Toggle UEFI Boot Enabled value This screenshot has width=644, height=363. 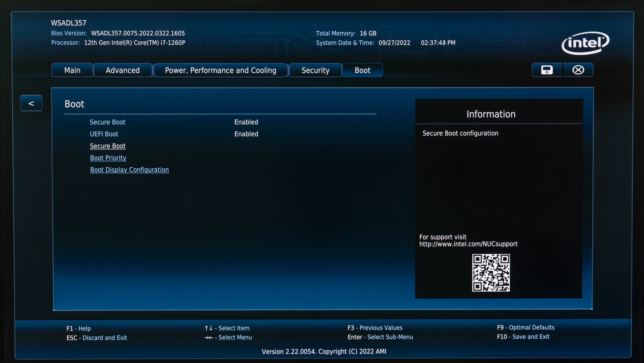coord(246,134)
